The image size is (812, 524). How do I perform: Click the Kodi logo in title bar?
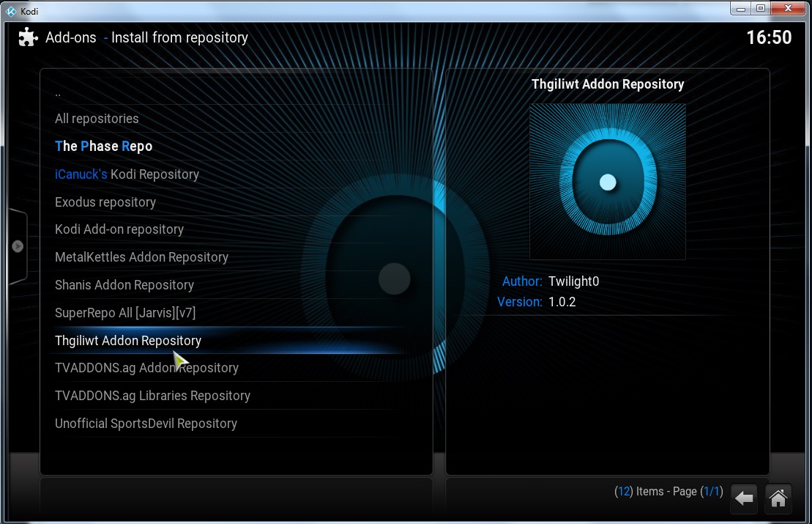click(11, 12)
